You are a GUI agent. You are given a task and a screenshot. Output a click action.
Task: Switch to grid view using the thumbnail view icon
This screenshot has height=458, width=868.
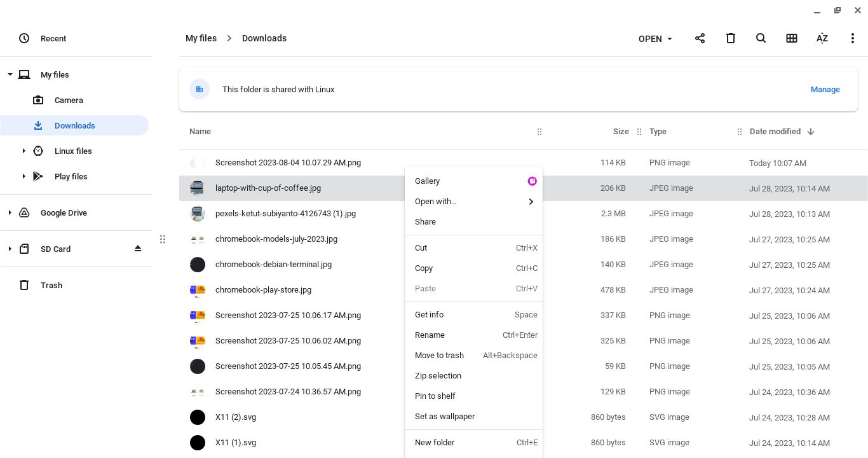(791, 38)
